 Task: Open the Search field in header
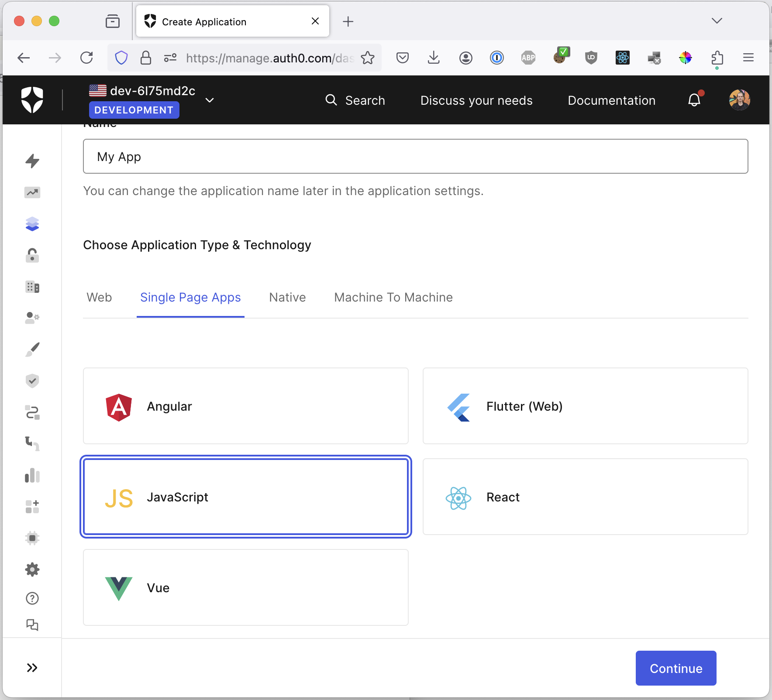click(x=355, y=100)
